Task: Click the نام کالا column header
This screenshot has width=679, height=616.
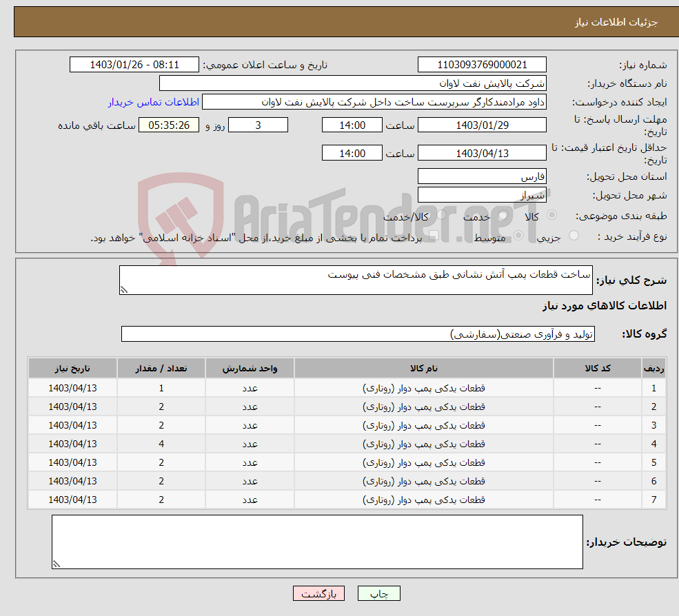Action: click(423, 369)
